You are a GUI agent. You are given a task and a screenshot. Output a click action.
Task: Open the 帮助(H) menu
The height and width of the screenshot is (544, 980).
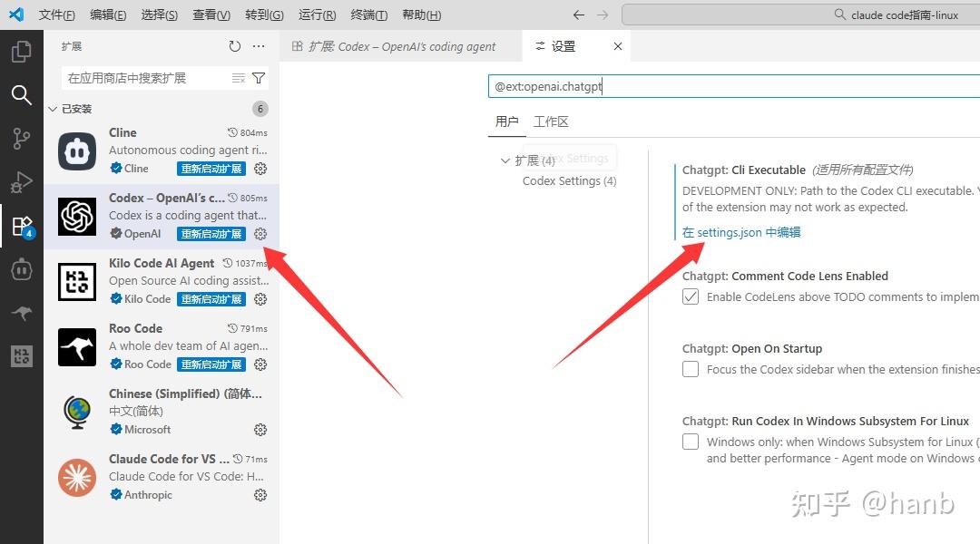421,15
